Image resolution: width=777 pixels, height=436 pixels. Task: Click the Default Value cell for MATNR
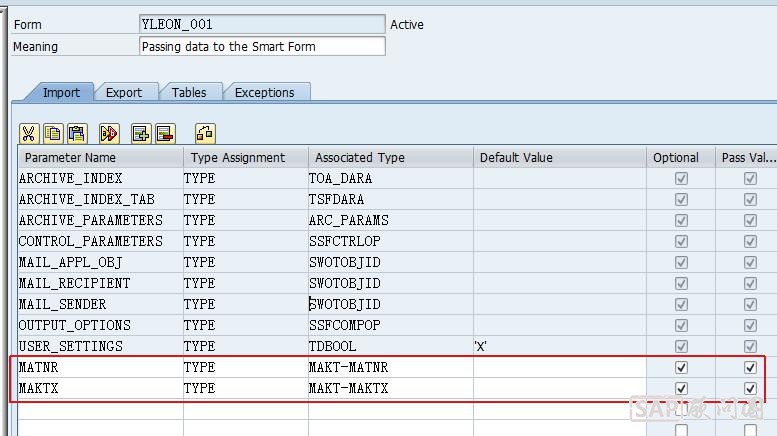[560, 368]
